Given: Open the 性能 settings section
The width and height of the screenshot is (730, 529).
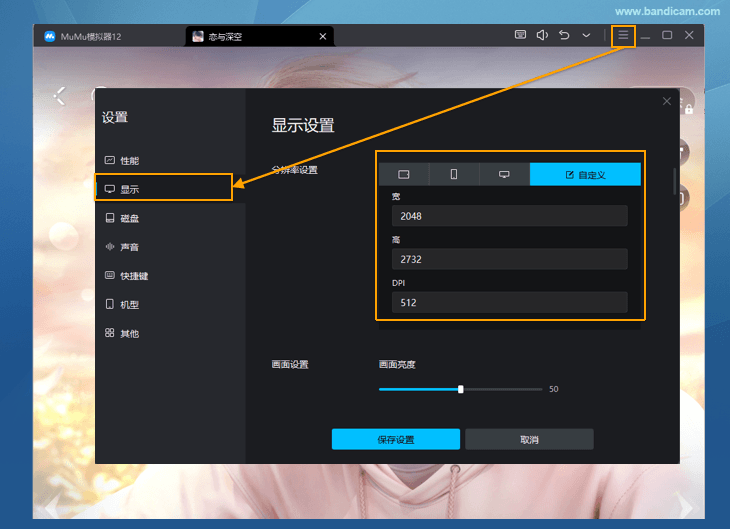Looking at the screenshot, I should click(169, 161).
